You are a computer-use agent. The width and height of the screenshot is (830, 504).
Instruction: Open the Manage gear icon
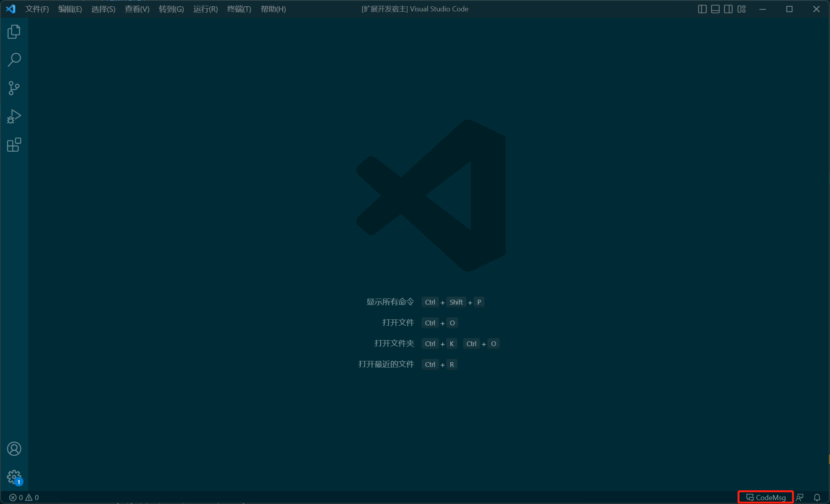pyautogui.click(x=14, y=477)
